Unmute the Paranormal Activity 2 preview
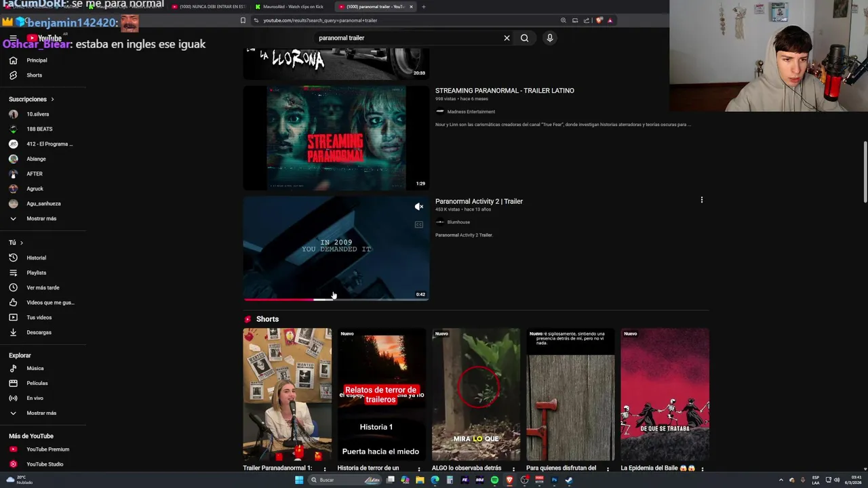Image resolution: width=868 pixels, height=488 pixels. point(419,207)
